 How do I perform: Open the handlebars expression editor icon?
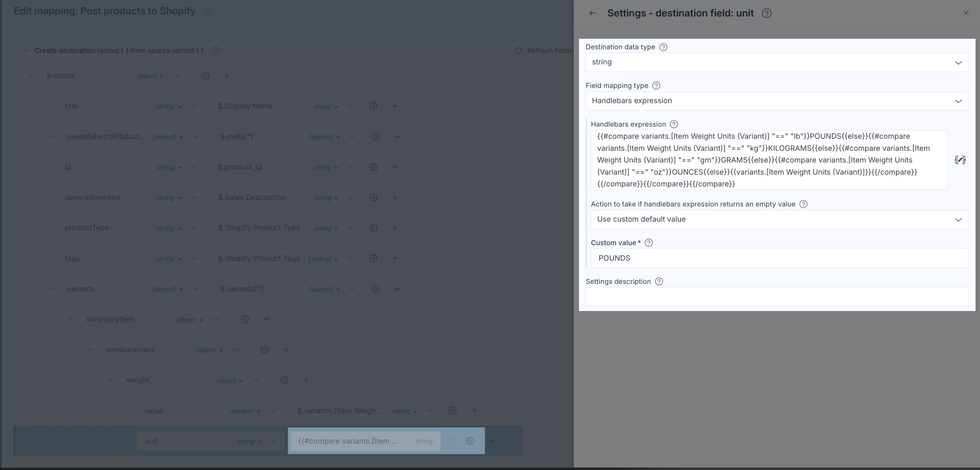click(x=960, y=160)
